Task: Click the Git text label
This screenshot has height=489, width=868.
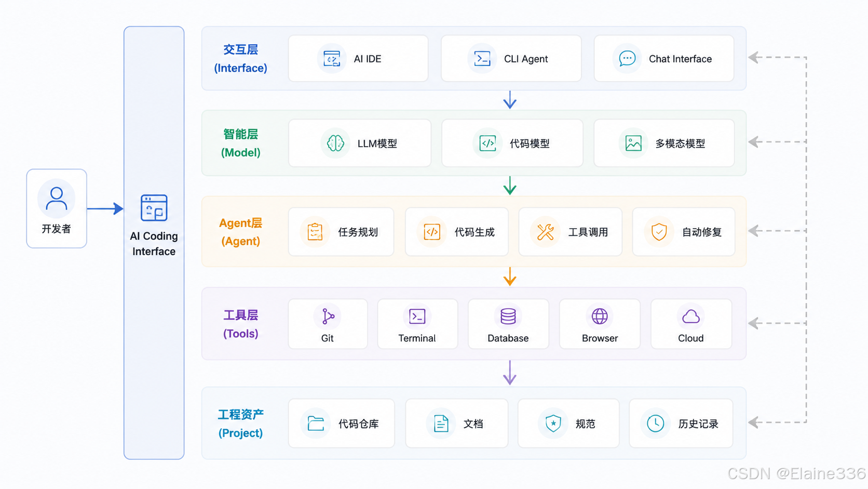Action: 328,338
